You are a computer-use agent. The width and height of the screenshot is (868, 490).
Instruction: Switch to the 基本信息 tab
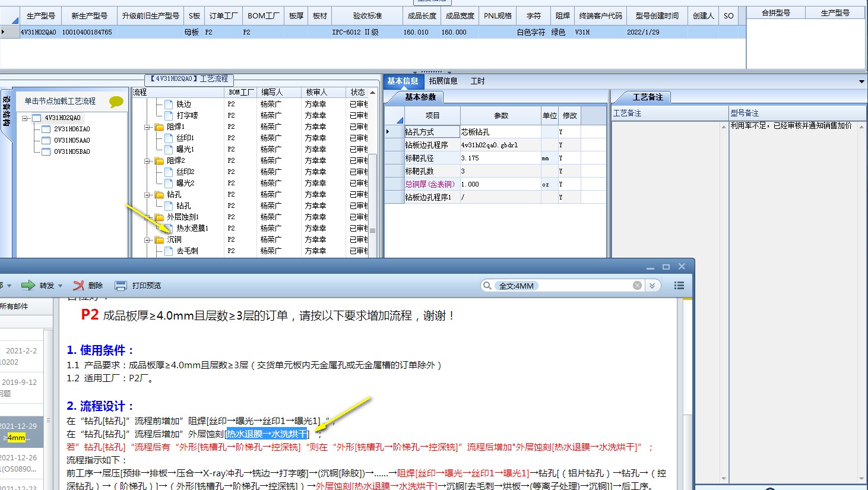pos(403,81)
